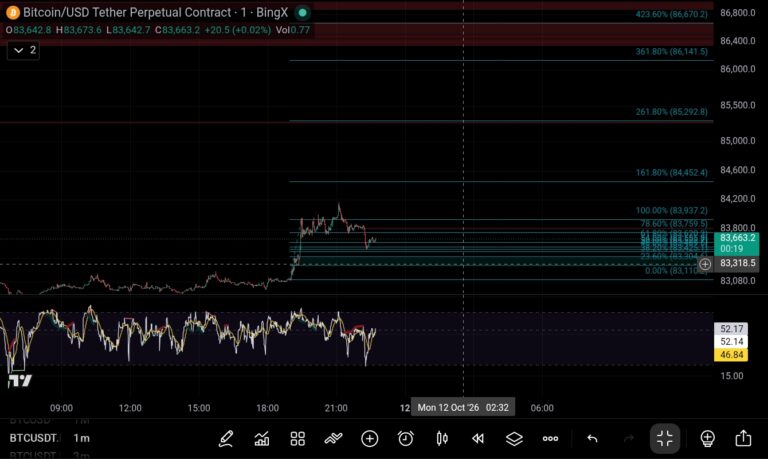Exit fullscreen with collapse arrows button
Image resolution: width=768 pixels, height=459 pixels.
pyautogui.click(x=665, y=438)
